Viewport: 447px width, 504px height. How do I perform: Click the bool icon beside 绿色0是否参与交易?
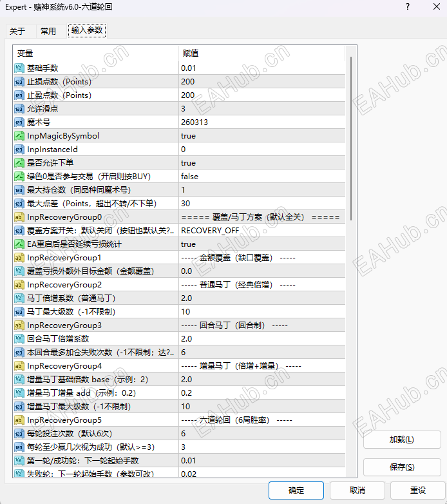click(19, 176)
